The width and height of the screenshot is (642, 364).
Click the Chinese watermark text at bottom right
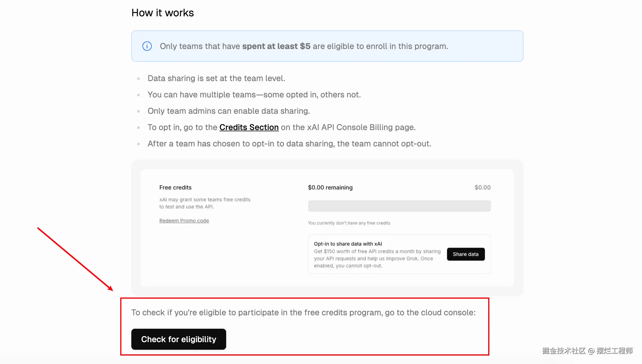[x=587, y=351]
